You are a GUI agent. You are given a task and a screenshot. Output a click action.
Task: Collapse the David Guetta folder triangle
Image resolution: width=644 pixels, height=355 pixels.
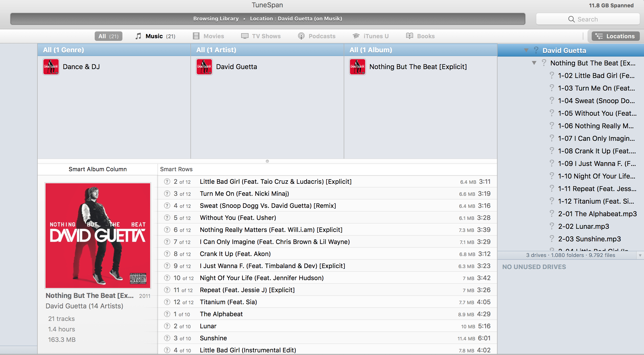526,50
